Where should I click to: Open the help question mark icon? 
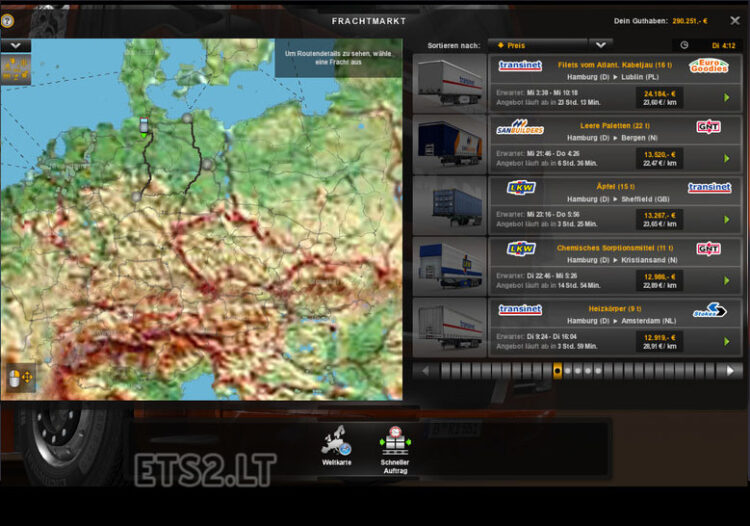(x=7, y=21)
